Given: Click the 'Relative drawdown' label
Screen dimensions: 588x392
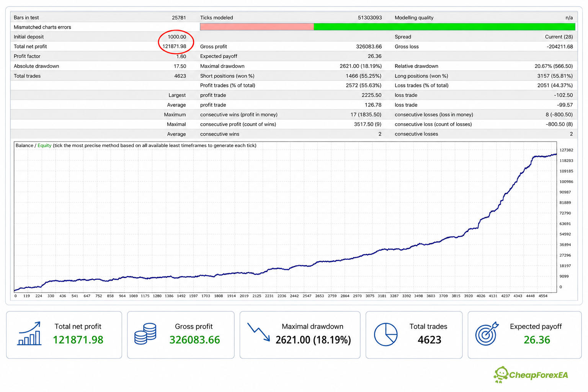Looking at the screenshot, I should (x=416, y=66).
